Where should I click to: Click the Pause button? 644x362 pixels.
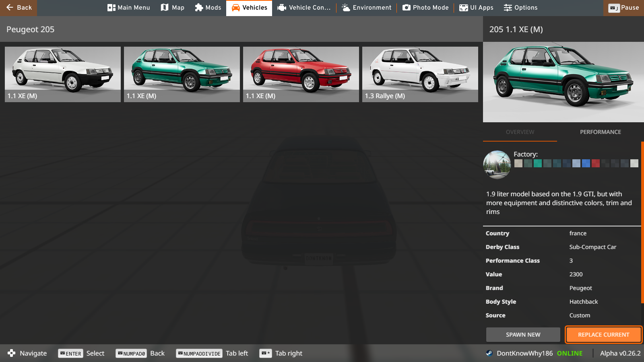coord(623,8)
